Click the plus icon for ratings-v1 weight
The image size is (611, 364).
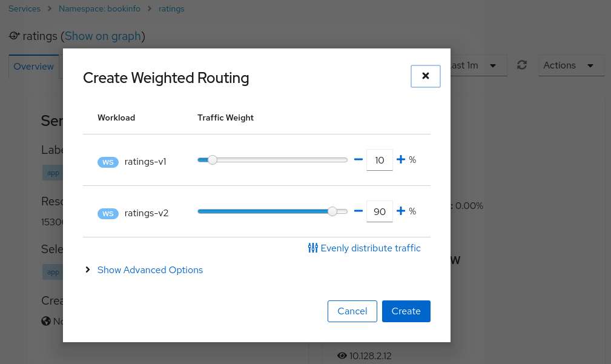400,160
